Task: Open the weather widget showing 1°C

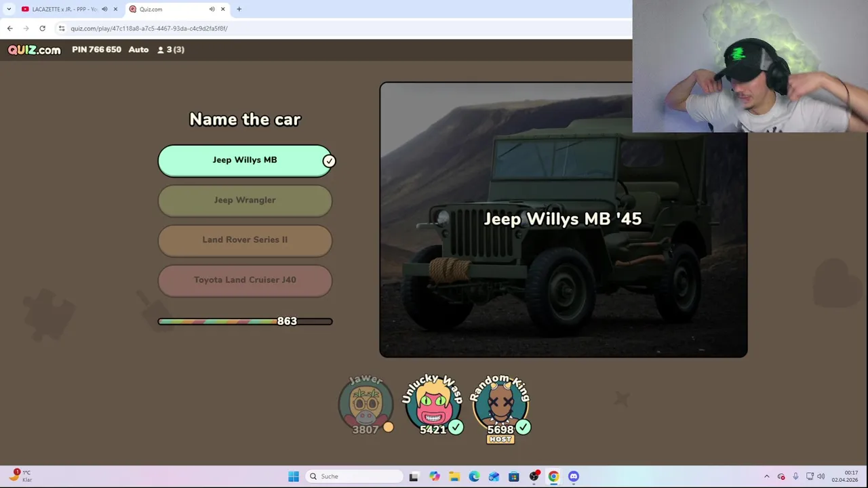Action: coord(20,476)
